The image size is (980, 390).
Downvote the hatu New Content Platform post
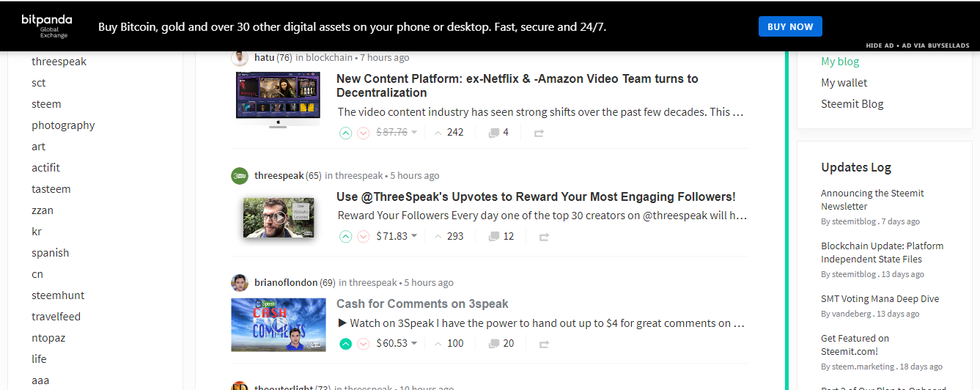coord(363,133)
